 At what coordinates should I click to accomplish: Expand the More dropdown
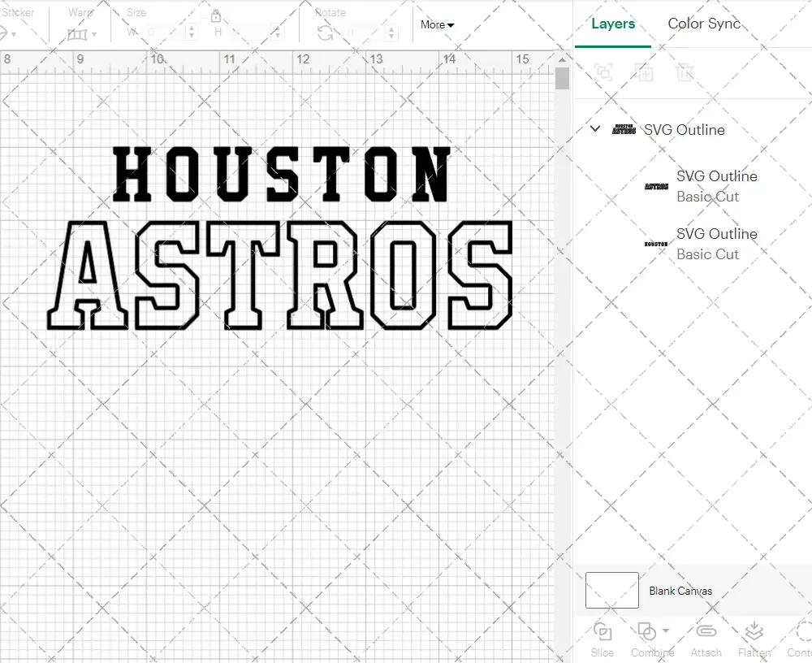(437, 25)
